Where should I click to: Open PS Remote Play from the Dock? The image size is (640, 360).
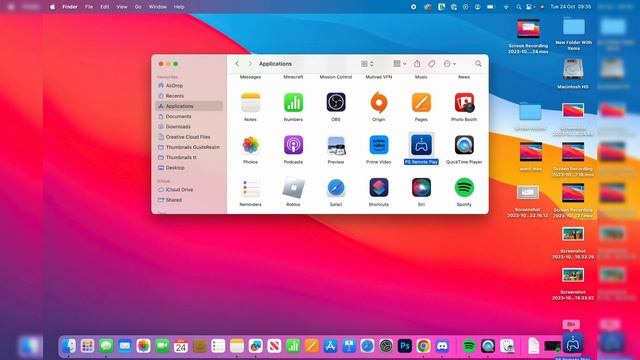point(573,344)
